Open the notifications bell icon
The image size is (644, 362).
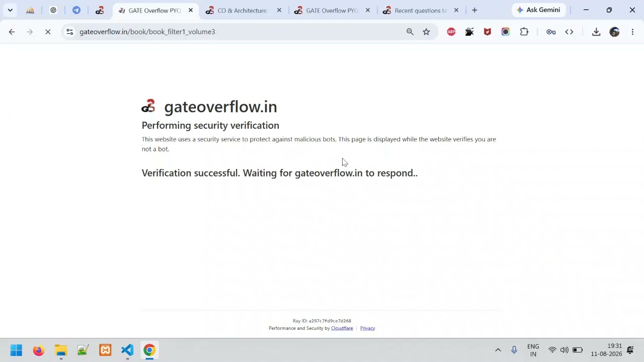(x=630, y=350)
